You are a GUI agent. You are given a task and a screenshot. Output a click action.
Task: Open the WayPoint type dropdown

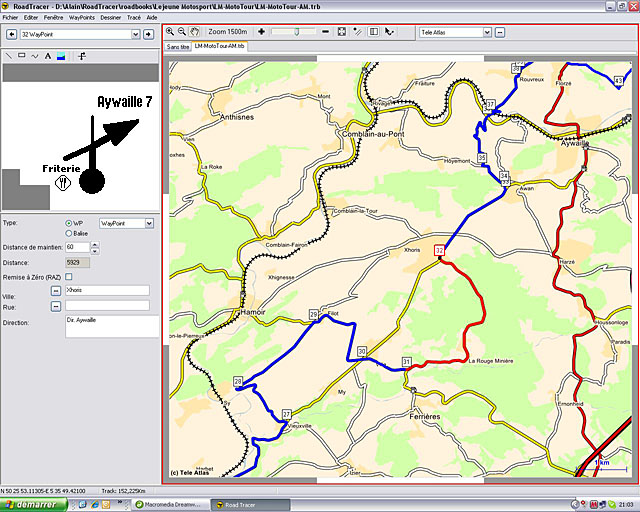click(x=149, y=223)
